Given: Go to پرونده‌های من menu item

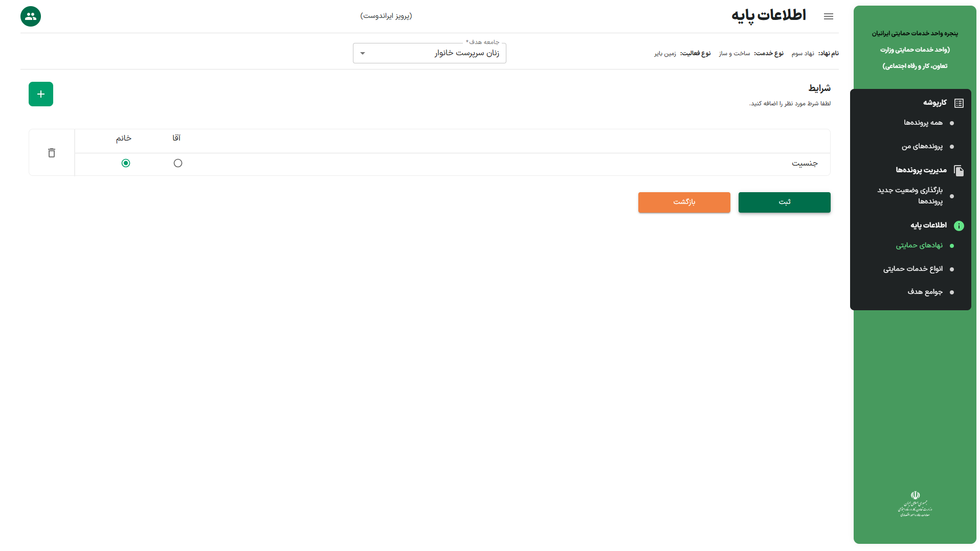Looking at the screenshot, I should [922, 147].
